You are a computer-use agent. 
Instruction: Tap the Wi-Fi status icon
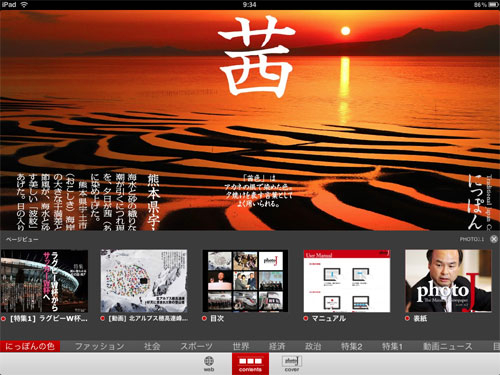point(24,5)
